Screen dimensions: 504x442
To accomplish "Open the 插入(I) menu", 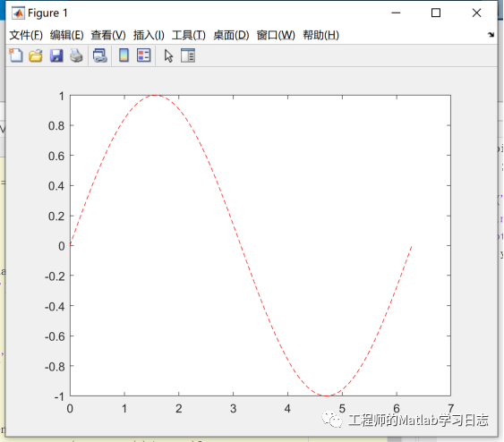I will coord(149,35).
